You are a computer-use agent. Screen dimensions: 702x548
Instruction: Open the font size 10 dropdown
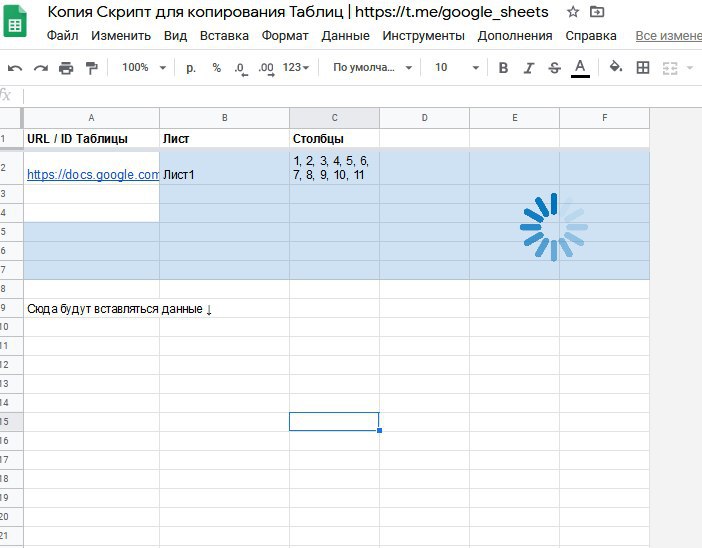456,68
